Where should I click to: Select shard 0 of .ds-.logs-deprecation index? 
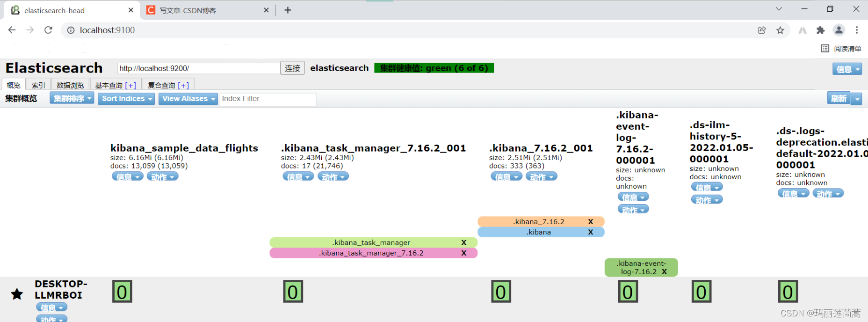pos(788,292)
